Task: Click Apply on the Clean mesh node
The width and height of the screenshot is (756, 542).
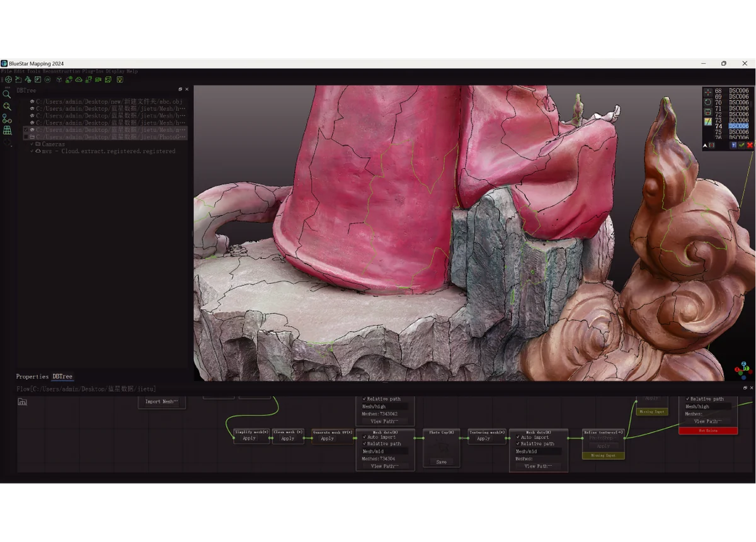Action: pyautogui.click(x=288, y=438)
